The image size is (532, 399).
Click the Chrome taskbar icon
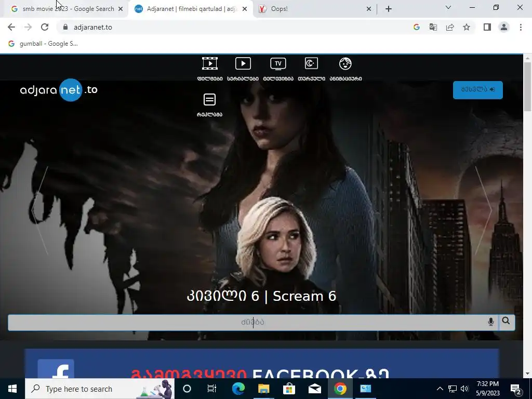coord(340,389)
